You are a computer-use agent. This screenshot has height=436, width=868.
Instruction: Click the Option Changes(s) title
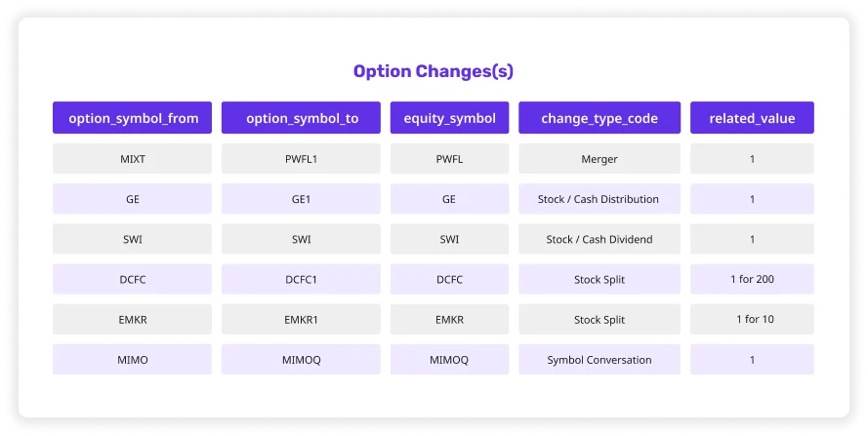(x=434, y=71)
